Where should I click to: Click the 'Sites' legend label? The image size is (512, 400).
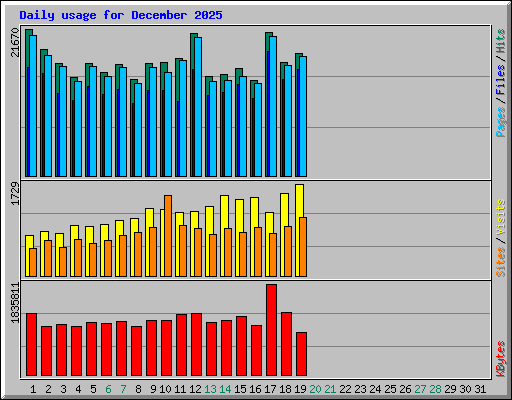pyautogui.click(x=501, y=262)
